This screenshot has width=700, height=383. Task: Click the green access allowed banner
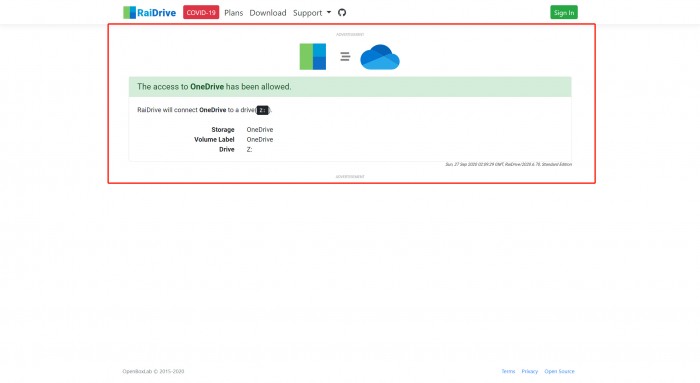[x=350, y=87]
